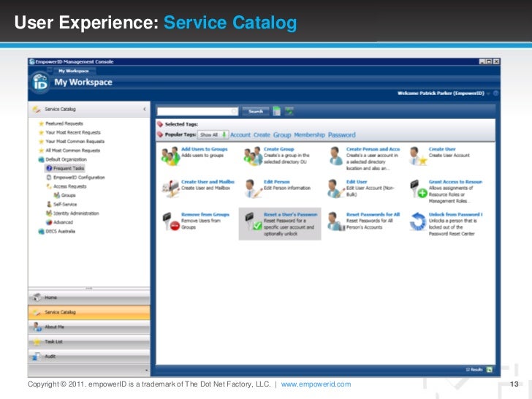Click the export icon next to results count
This screenshot has height=399, width=532.
(x=490, y=370)
